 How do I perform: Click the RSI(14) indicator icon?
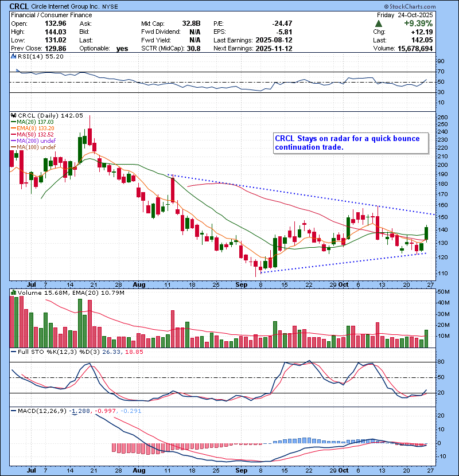point(13,56)
